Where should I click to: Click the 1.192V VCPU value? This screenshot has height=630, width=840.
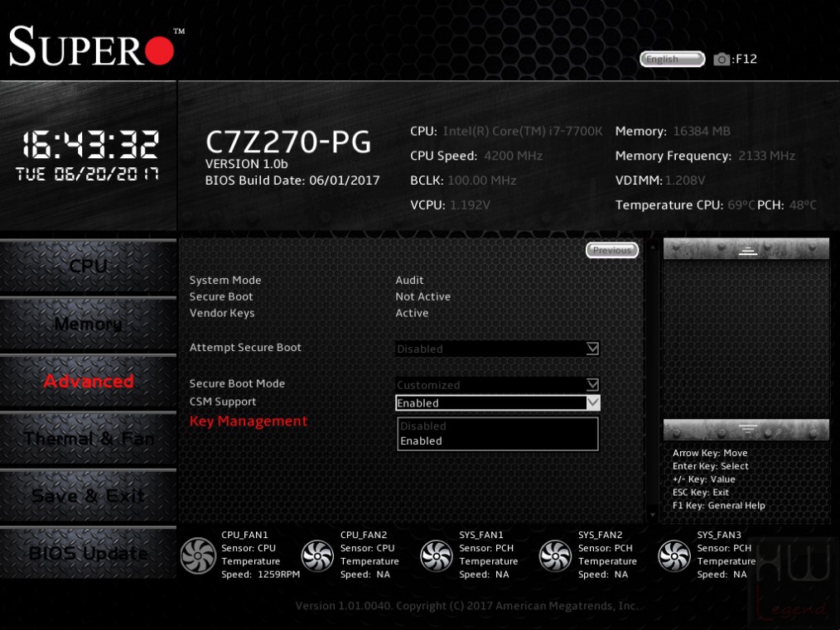coord(470,205)
